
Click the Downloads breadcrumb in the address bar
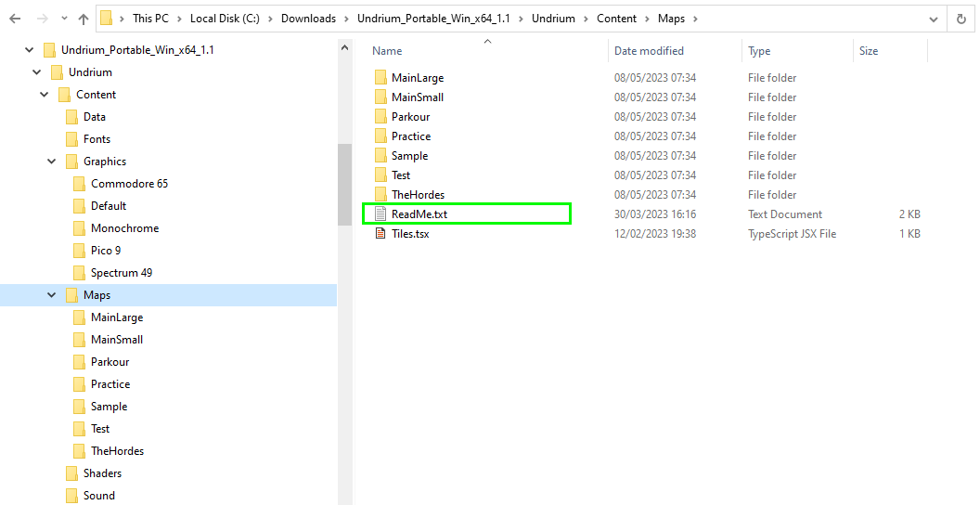point(308,19)
